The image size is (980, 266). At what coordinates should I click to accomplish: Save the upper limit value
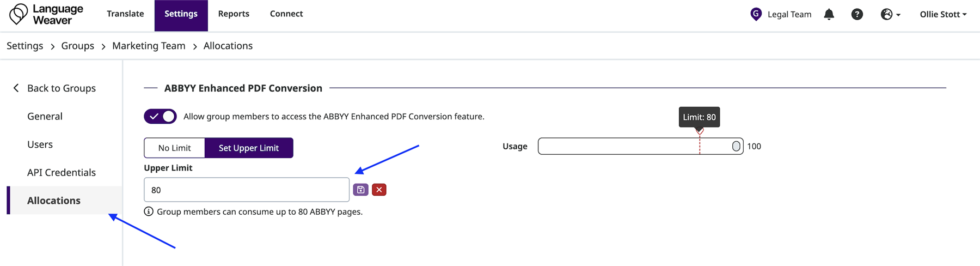coord(360,190)
